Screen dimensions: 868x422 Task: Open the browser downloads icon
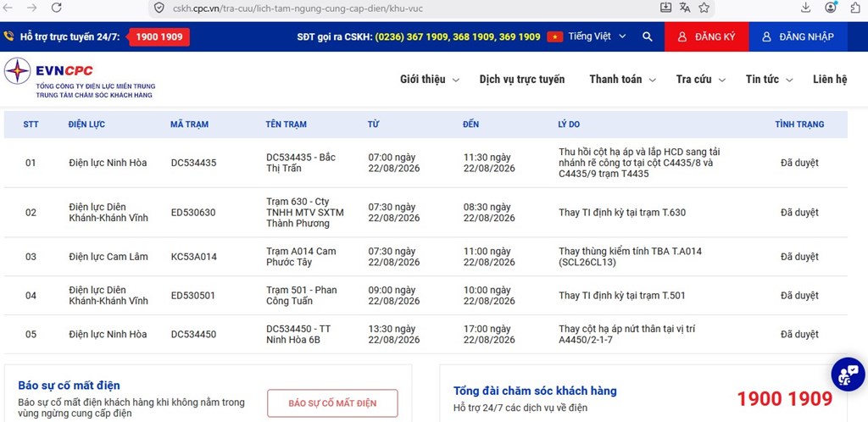tap(806, 8)
